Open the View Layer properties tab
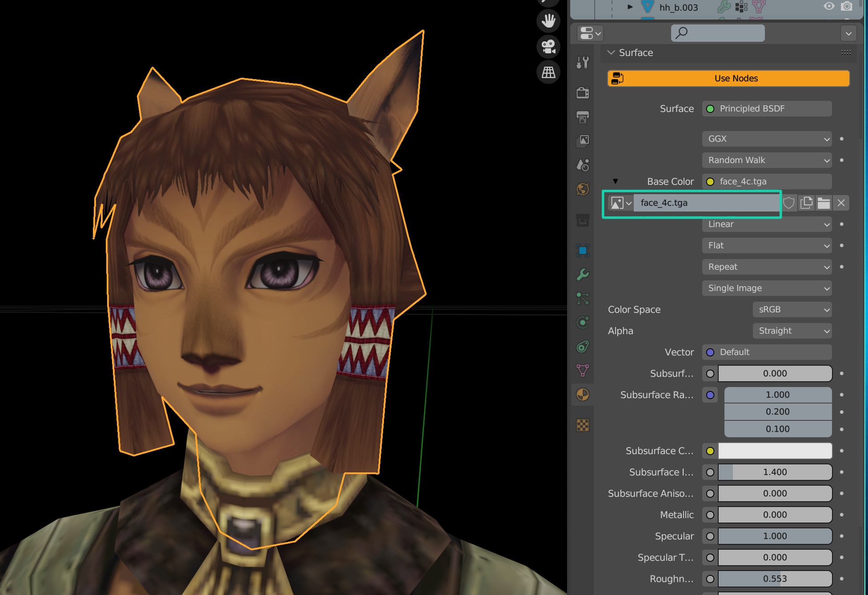868x595 pixels. [583, 141]
